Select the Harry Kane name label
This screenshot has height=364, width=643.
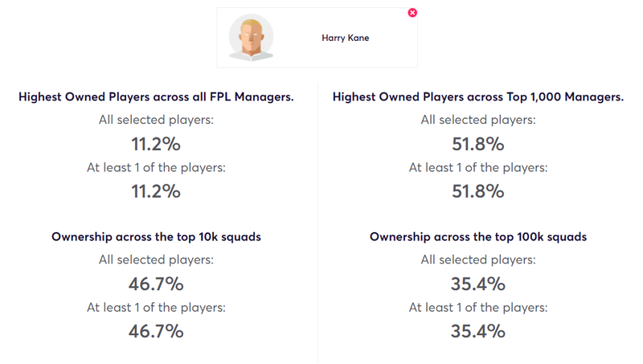click(346, 38)
